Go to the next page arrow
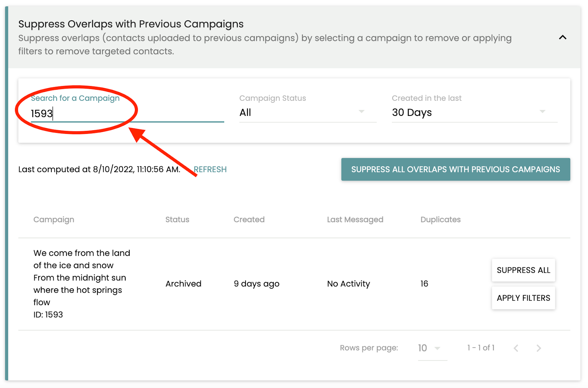This screenshot has height=388, width=588. click(539, 348)
